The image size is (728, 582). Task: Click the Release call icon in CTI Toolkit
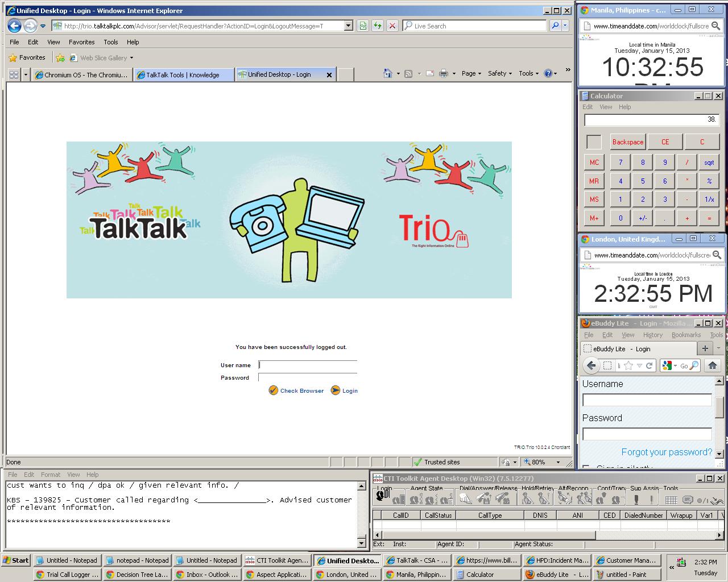coord(503,498)
